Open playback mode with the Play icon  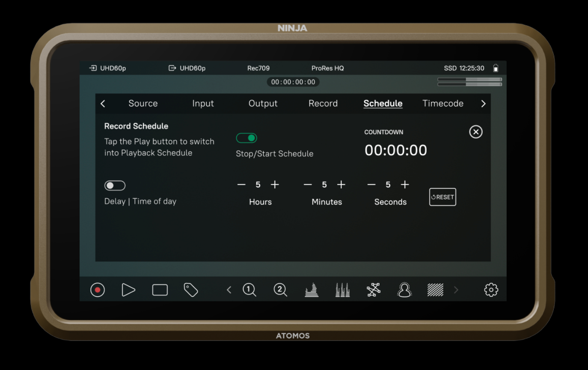pos(128,290)
